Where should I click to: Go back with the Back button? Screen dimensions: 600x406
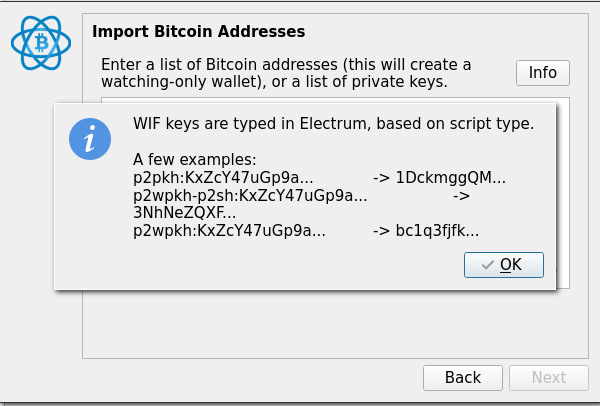(x=463, y=377)
